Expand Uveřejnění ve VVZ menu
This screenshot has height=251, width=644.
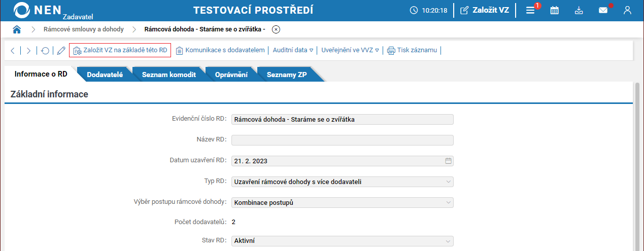[350, 50]
